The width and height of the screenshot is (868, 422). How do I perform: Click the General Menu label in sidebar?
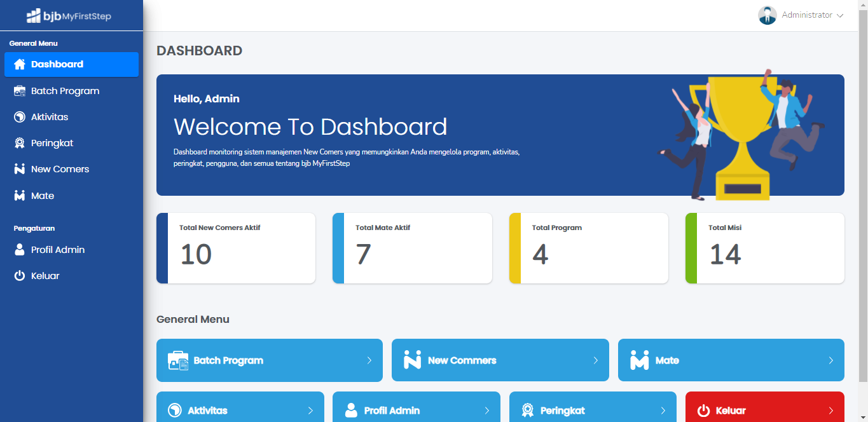point(33,43)
